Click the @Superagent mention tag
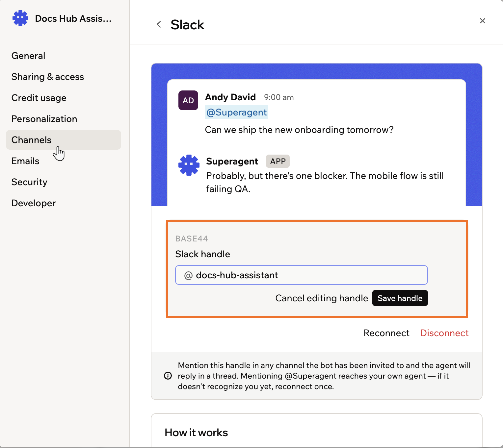The width and height of the screenshot is (503, 448). 236,112
